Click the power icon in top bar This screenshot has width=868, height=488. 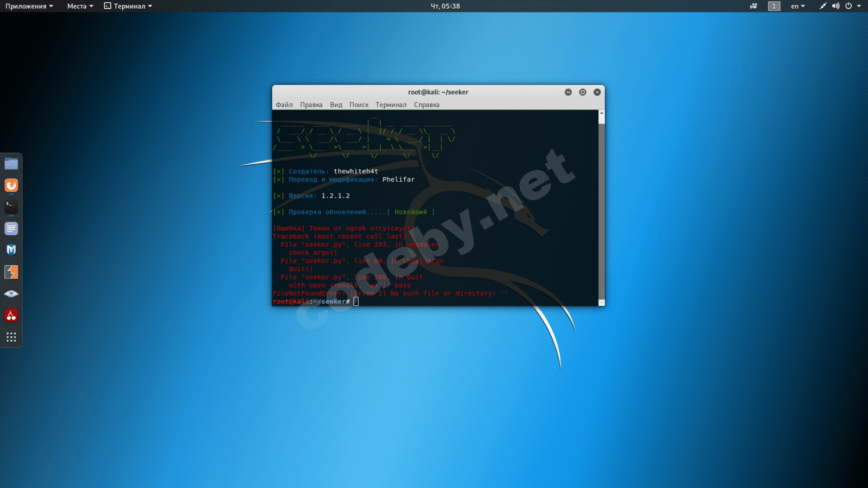[x=848, y=6]
